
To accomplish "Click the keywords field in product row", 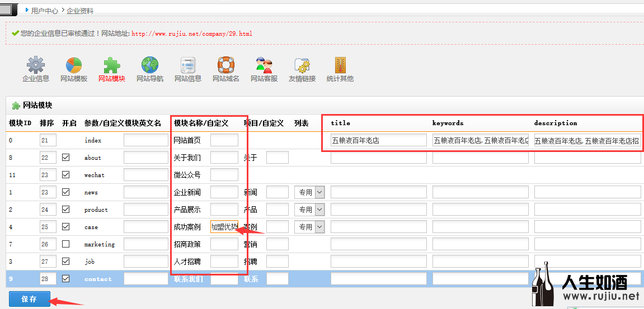I will click(x=481, y=210).
